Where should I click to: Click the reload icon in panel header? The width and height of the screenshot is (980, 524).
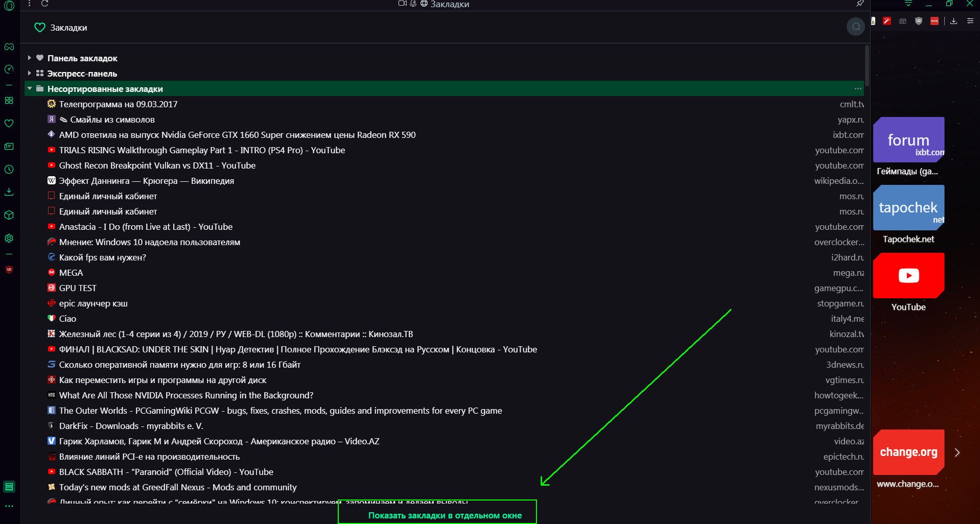coord(45,4)
